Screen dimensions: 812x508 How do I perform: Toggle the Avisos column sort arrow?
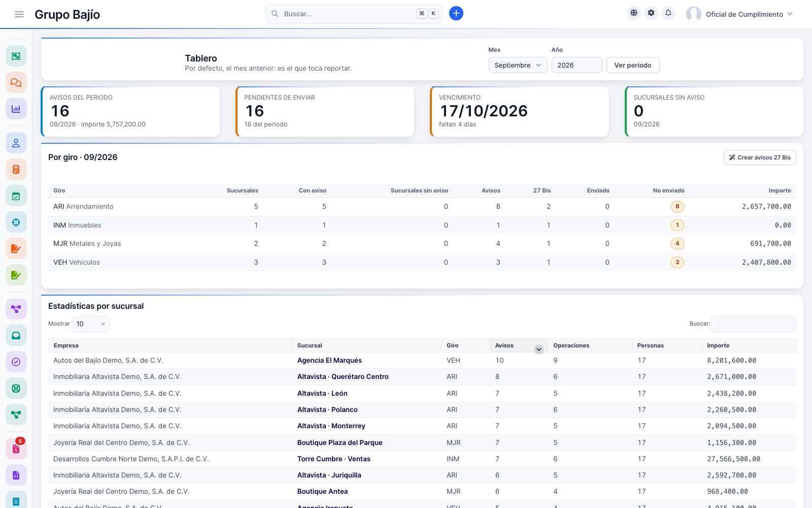click(539, 349)
